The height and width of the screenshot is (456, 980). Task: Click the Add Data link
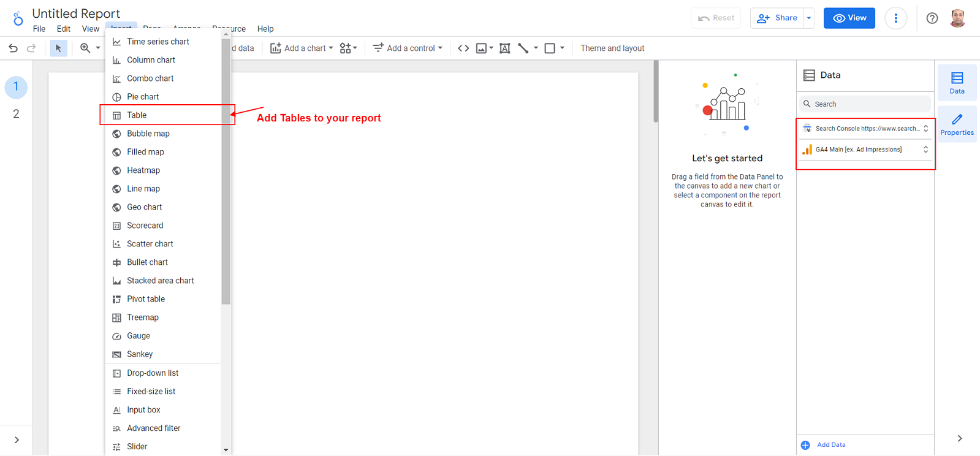[x=830, y=445]
